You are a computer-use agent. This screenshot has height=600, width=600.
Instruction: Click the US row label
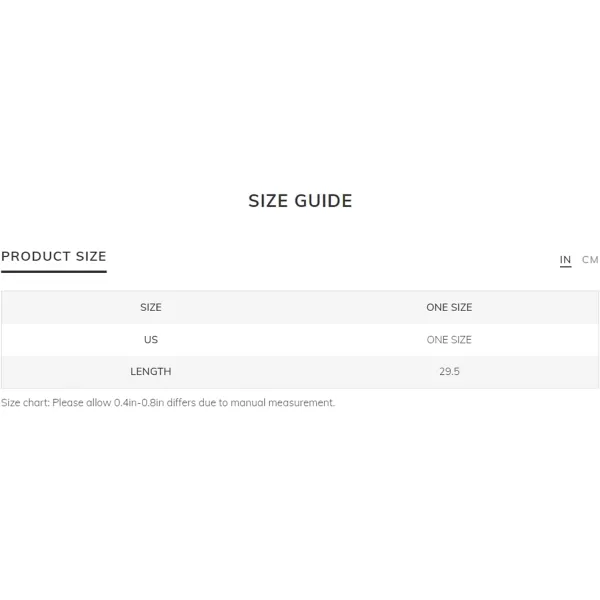tap(151, 339)
